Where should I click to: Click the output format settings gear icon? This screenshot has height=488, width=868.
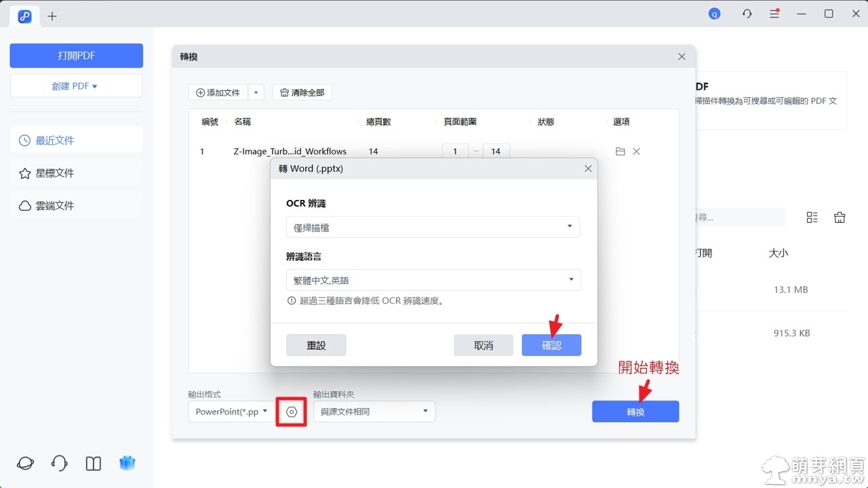tap(292, 412)
